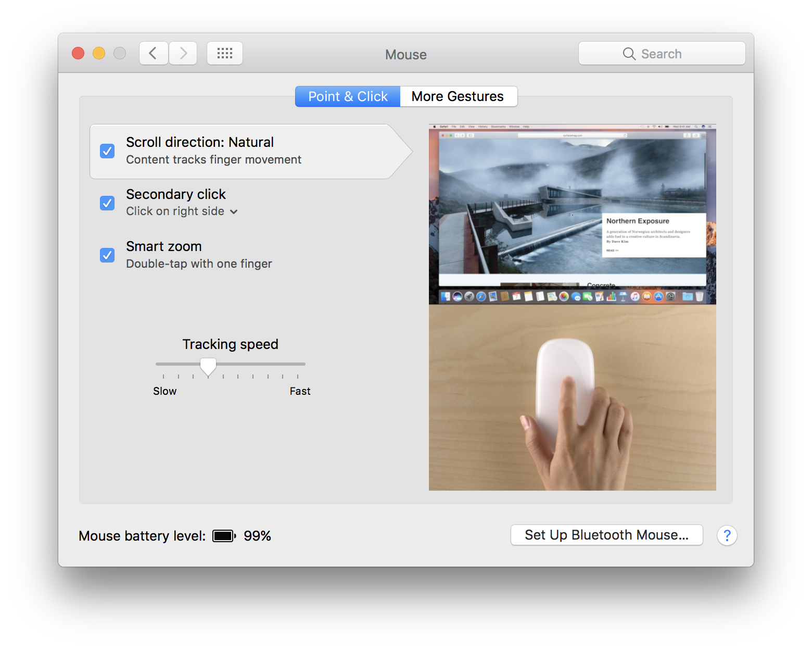The image size is (812, 650).
Task: Click the Slow end of the tracking slider
Action: [164, 391]
